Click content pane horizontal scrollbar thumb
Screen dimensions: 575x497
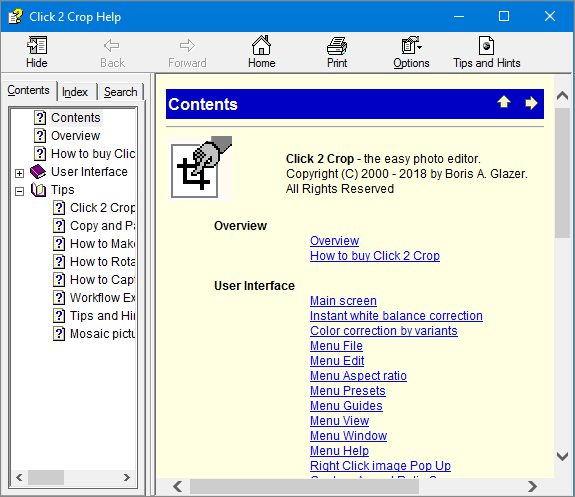(304, 487)
